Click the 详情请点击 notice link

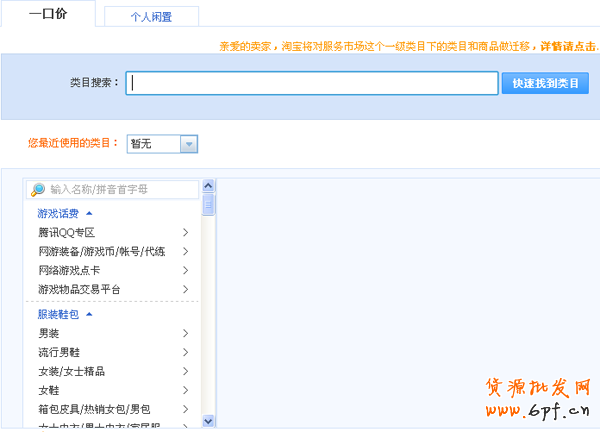click(568, 46)
